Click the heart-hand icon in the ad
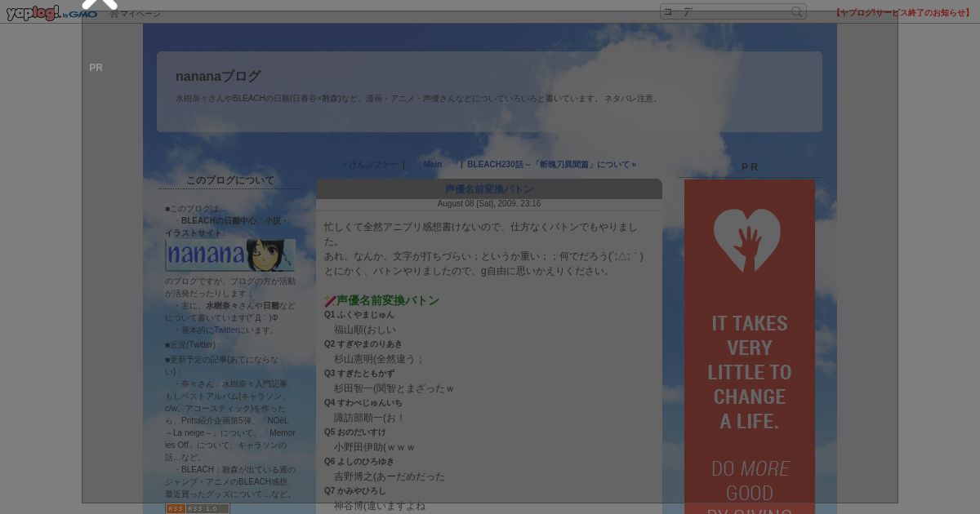980x514 pixels. pos(746,240)
